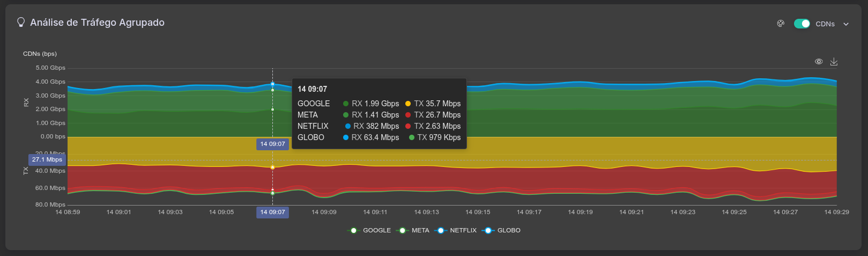
Task: Click the GOOGLE legend marker icon
Action: [x=353, y=230]
